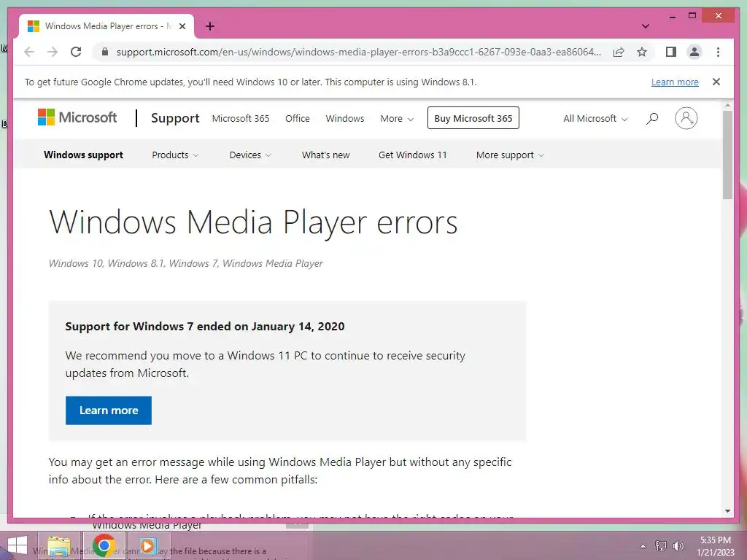Viewport: 747px width, 560px height.
Task: Expand the Products dropdown
Action: pos(175,155)
